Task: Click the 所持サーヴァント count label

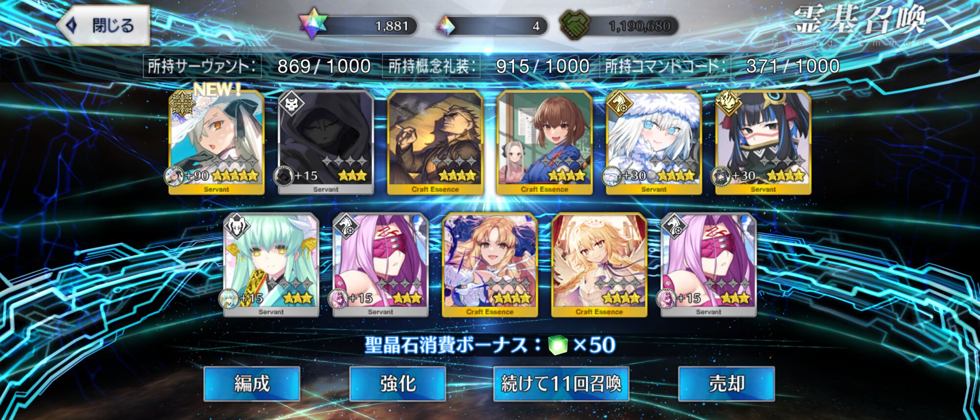Action: click(x=202, y=66)
